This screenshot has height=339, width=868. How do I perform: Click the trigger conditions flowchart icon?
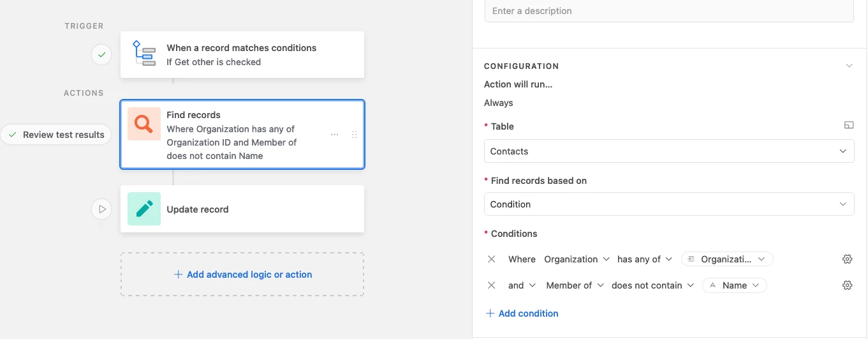143,54
